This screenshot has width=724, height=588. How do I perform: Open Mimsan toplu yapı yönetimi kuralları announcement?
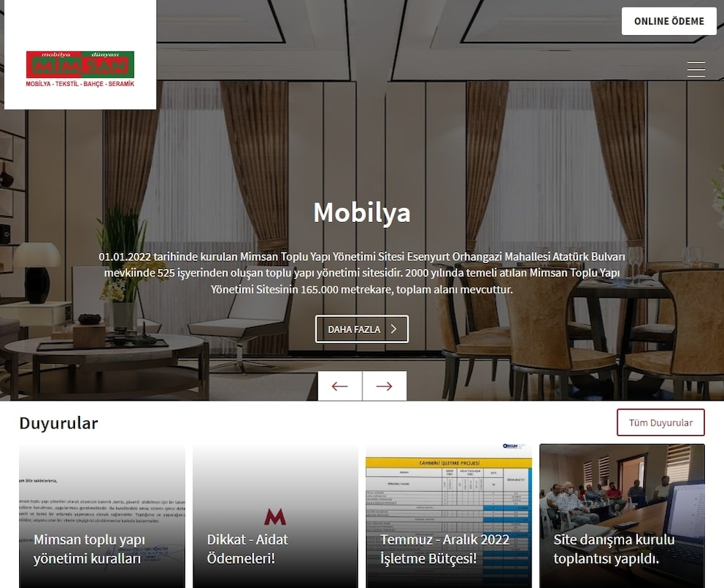click(x=90, y=549)
